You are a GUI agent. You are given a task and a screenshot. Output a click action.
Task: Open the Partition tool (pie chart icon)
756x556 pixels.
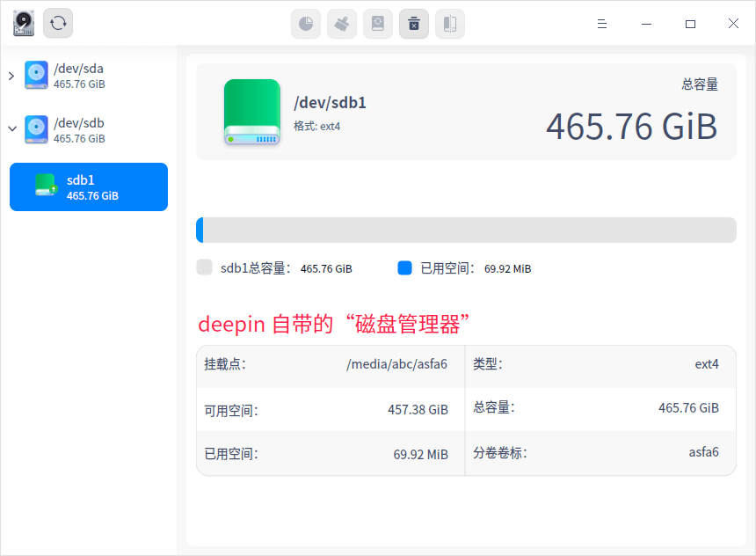coord(306,24)
